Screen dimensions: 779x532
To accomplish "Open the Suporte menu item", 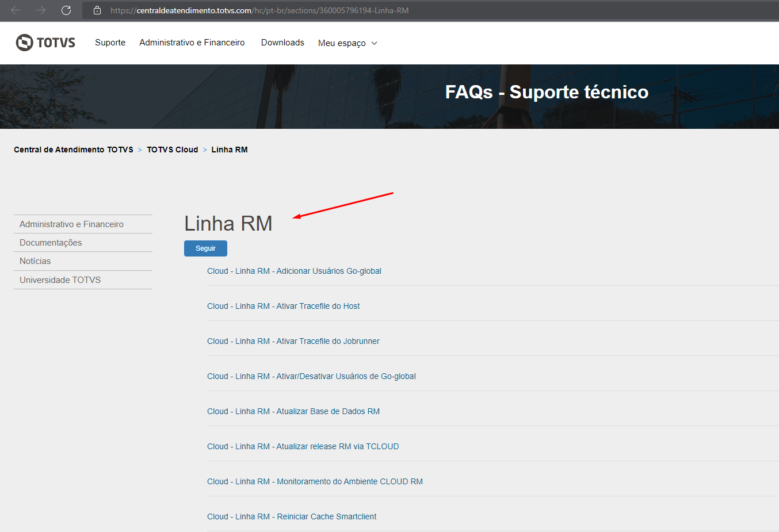I will click(x=110, y=43).
